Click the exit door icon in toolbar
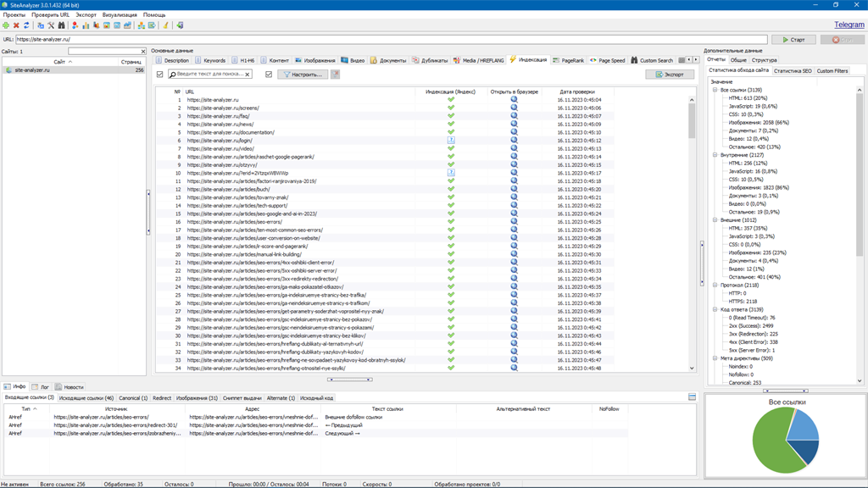The image size is (868, 488). 180,25
